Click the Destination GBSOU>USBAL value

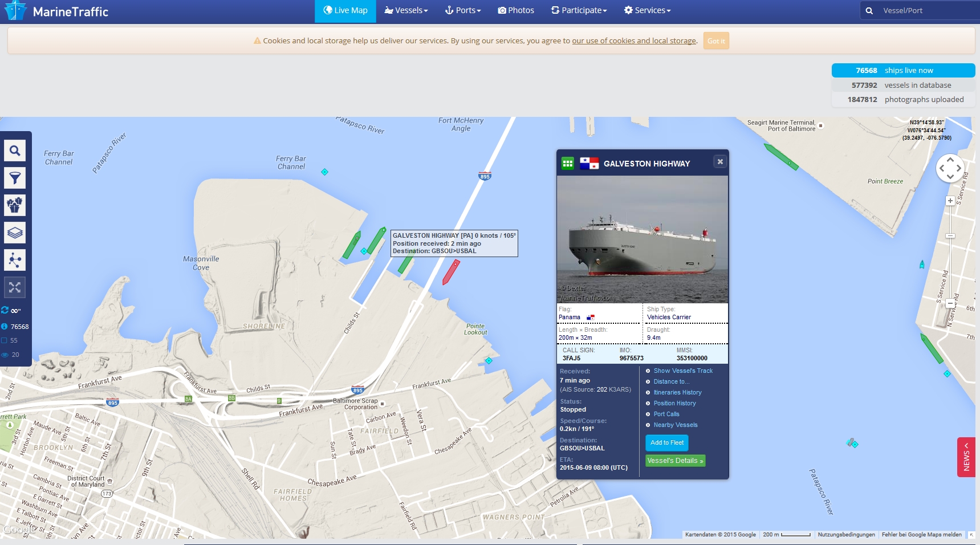click(582, 449)
